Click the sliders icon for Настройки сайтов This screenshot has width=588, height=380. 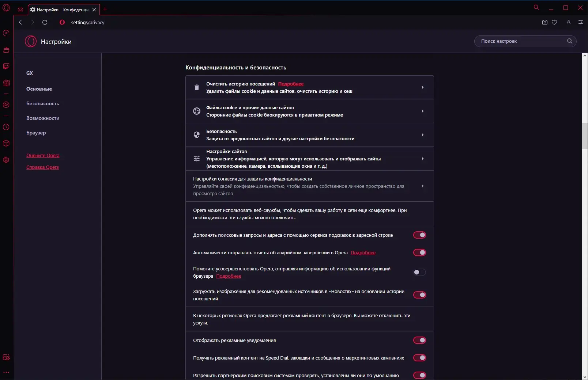[197, 159]
